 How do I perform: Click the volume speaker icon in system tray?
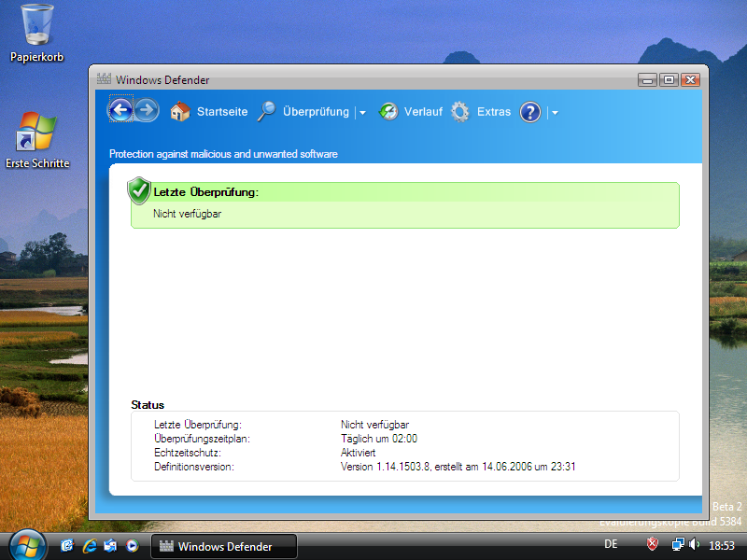695,544
